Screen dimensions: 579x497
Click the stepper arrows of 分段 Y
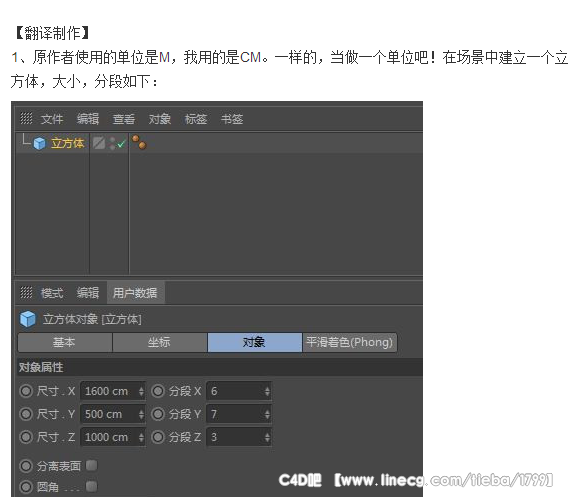267,414
